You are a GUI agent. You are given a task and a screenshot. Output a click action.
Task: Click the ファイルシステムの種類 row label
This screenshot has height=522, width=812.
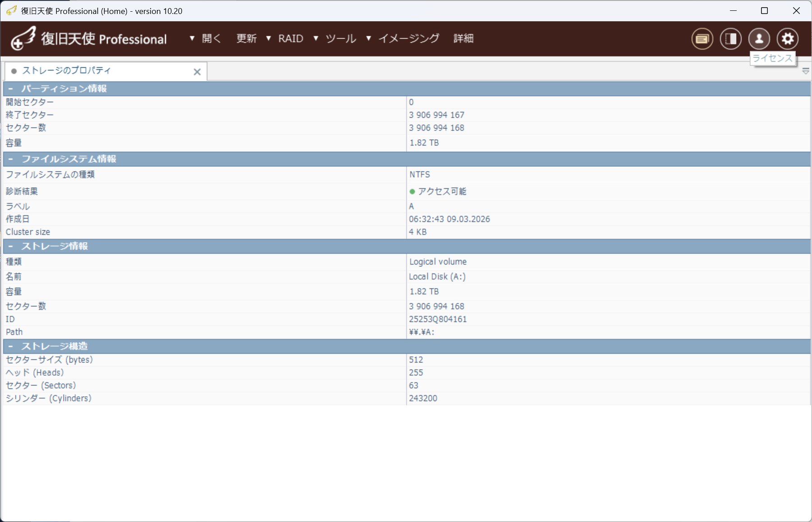(x=50, y=175)
